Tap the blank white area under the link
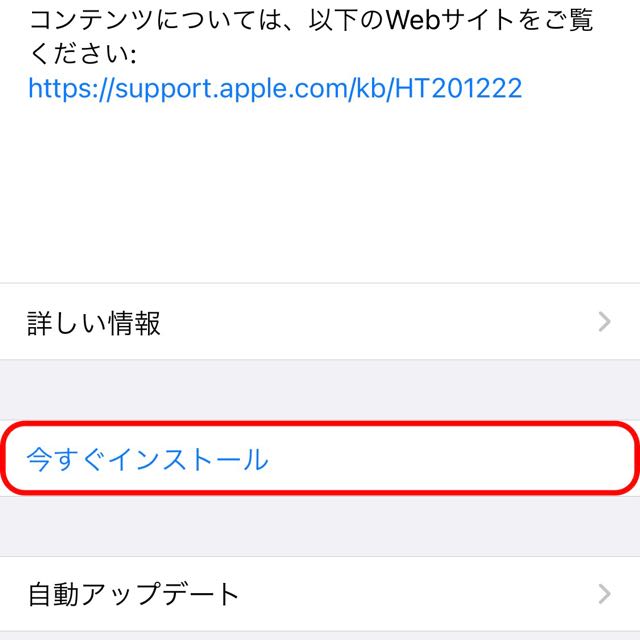Viewport: 640px width, 640px height. (x=320, y=192)
